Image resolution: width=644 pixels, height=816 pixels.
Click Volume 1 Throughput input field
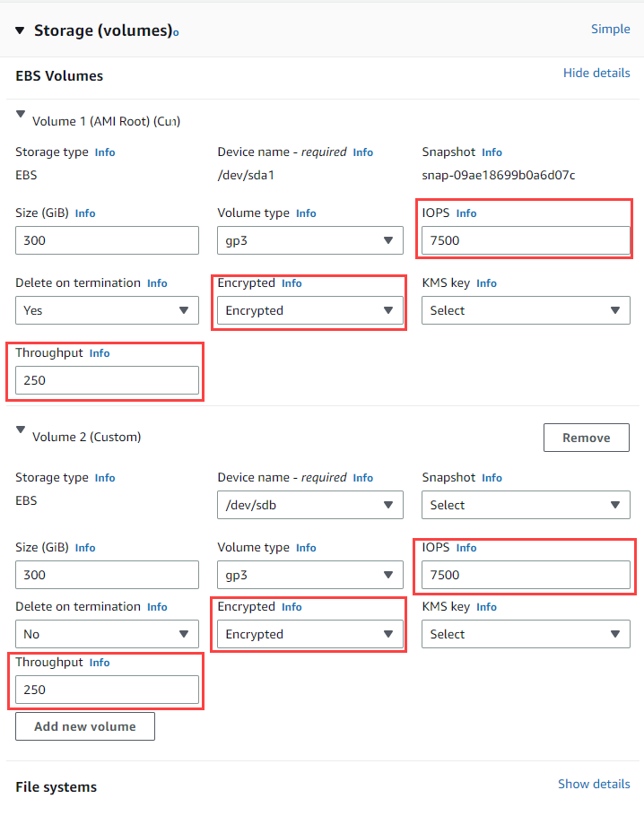point(107,380)
